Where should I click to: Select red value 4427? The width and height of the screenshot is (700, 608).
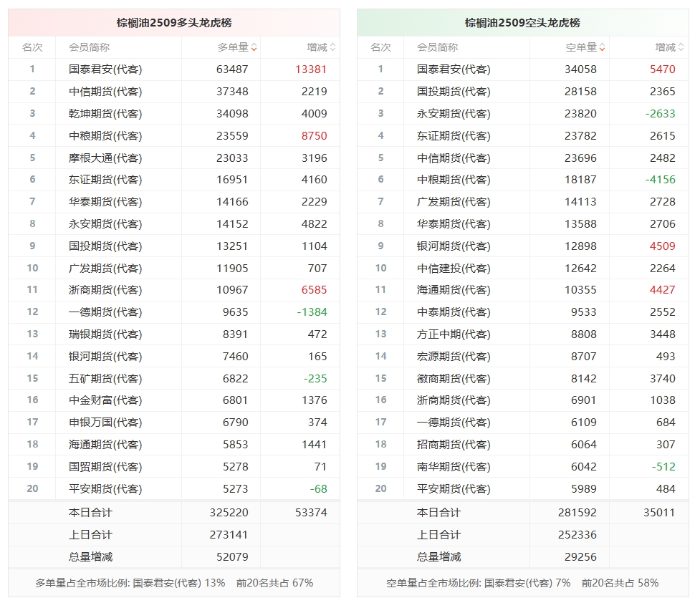point(663,290)
